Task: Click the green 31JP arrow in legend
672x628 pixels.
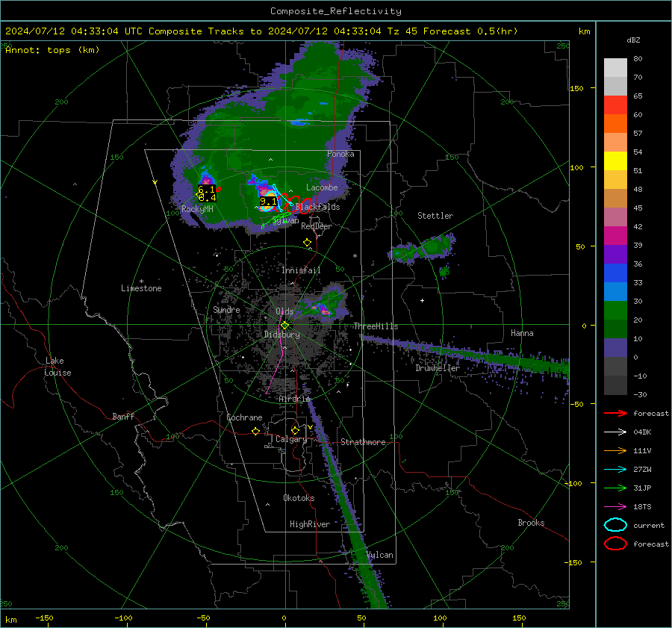Action: [615, 488]
